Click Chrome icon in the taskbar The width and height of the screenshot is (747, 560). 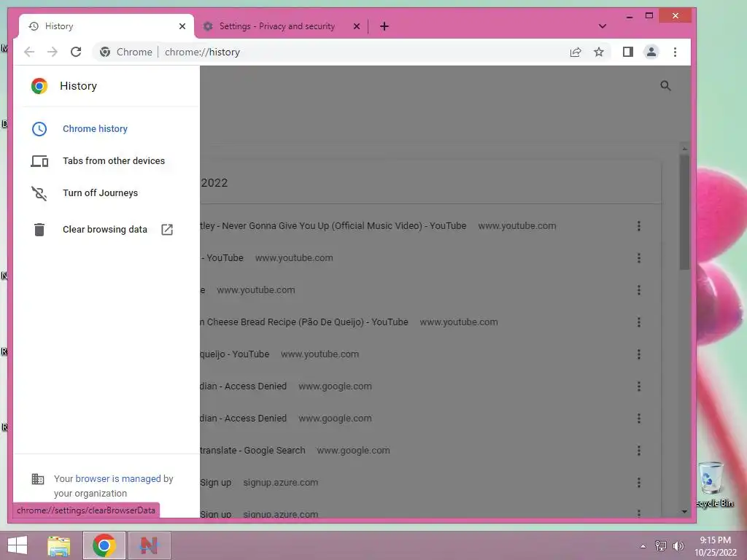[x=104, y=545]
